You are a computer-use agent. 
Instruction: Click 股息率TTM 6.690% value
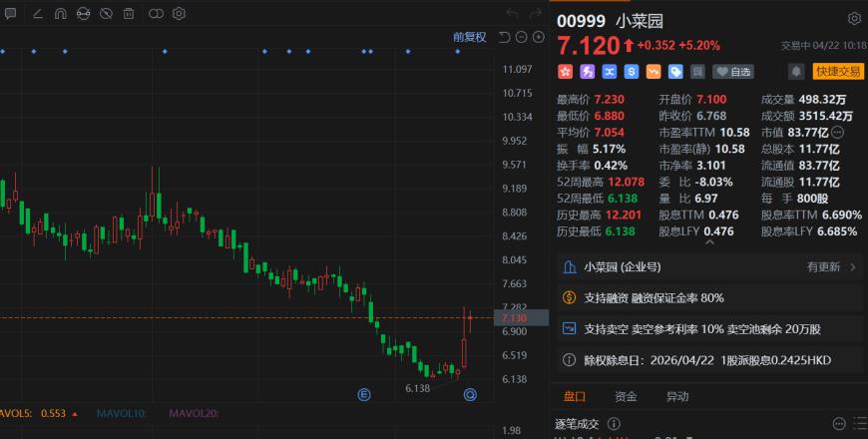click(x=842, y=215)
